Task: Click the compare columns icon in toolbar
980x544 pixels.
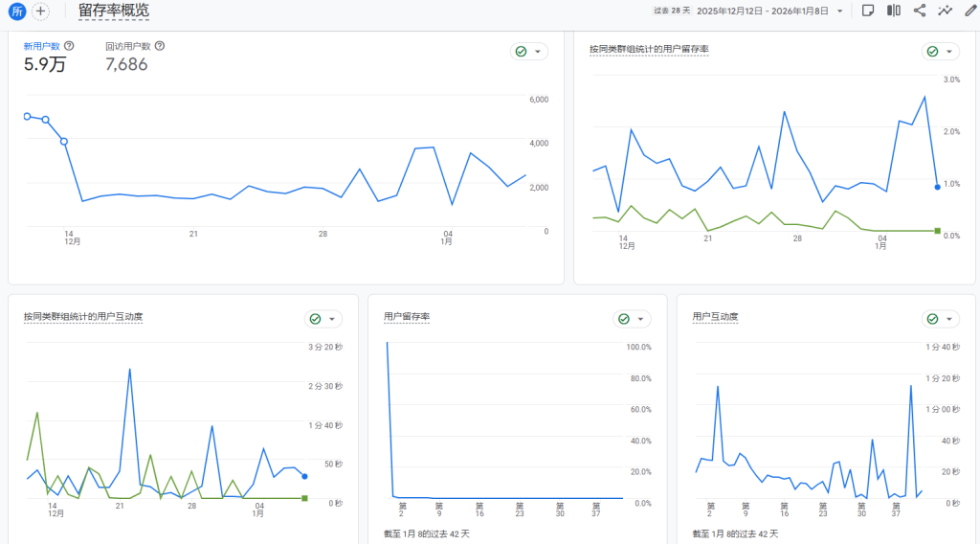Action: pyautogui.click(x=894, y=11)
